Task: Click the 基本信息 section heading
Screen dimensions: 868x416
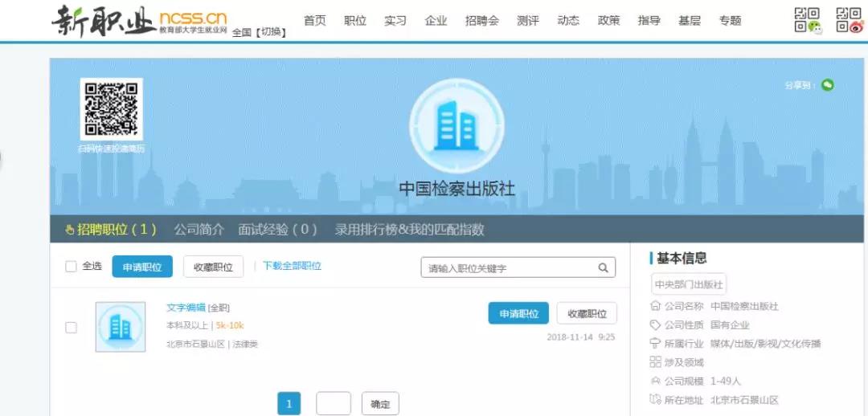Action: pyautogui.click(x=682, y=258)
